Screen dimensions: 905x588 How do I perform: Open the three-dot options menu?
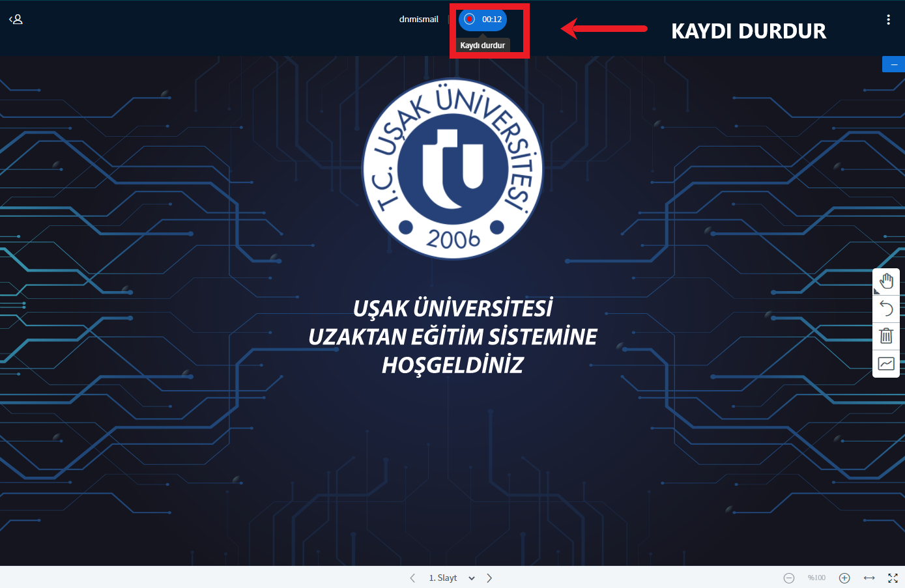(888, 20)
